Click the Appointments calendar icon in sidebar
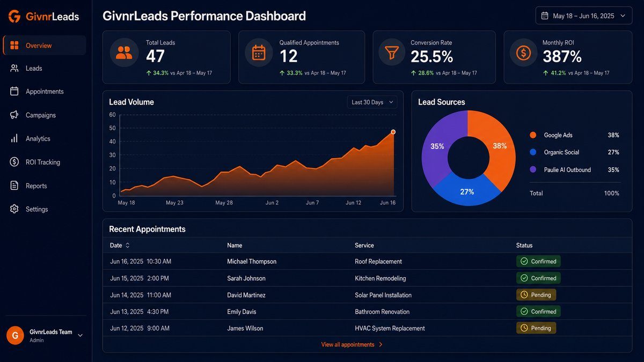Image resolution: width=644 pixels, height=362 pixels. 14,91
